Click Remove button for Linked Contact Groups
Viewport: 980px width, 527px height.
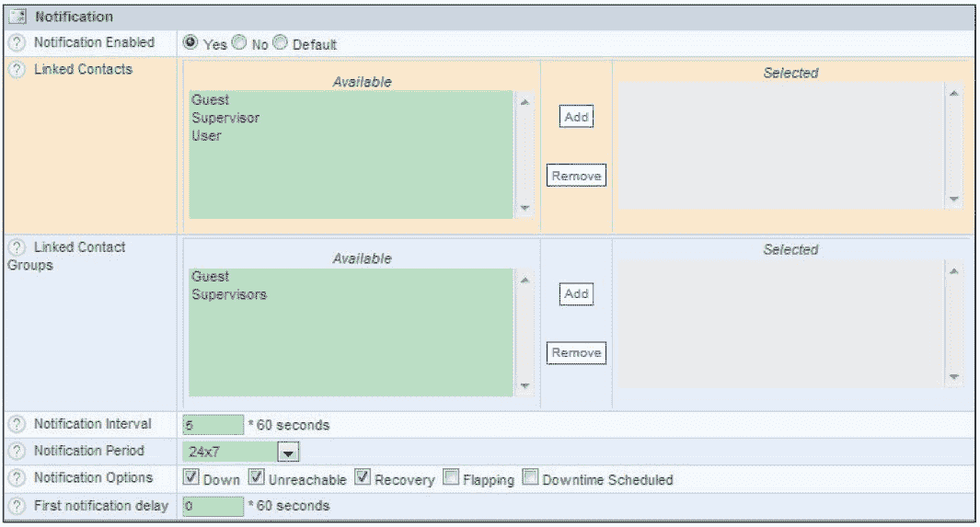point(576,353)
